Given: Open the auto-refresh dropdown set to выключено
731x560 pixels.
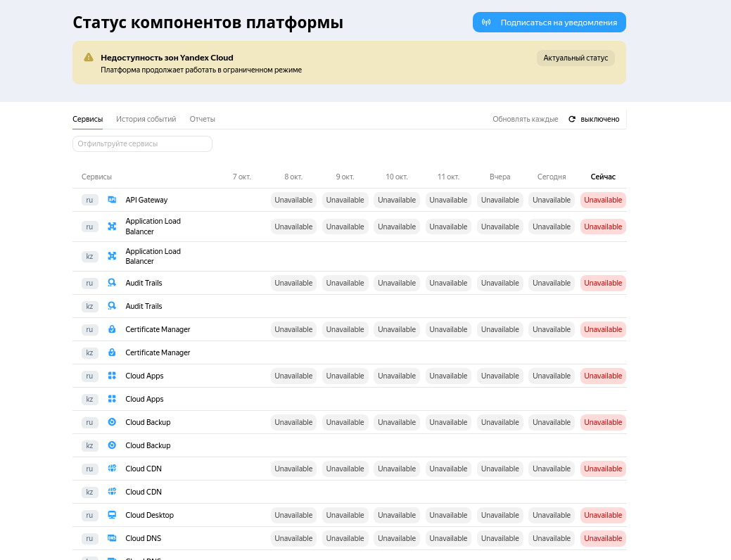Looking at the screenshot, I should coord(595,120).
